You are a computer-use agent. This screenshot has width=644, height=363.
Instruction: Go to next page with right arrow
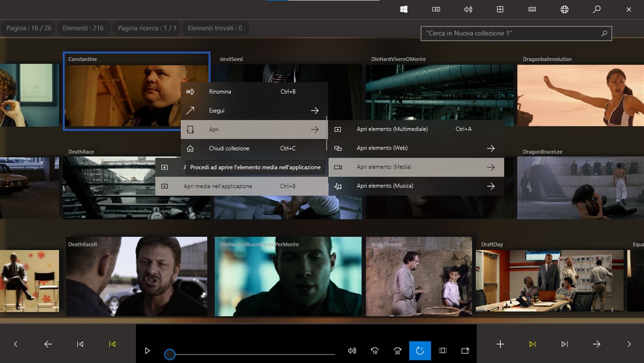(x=597, y=344)
